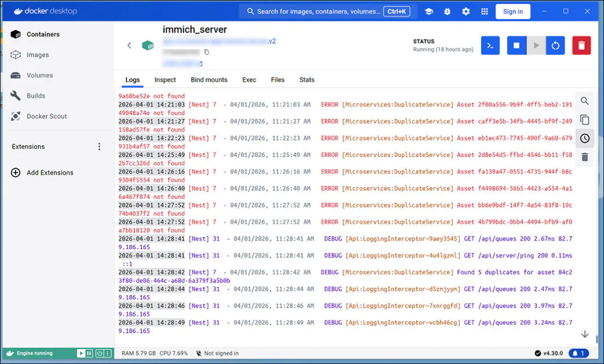Screen dimensions: 604x364
Task: Open the engine kebab menu
Action: point(107,353)
